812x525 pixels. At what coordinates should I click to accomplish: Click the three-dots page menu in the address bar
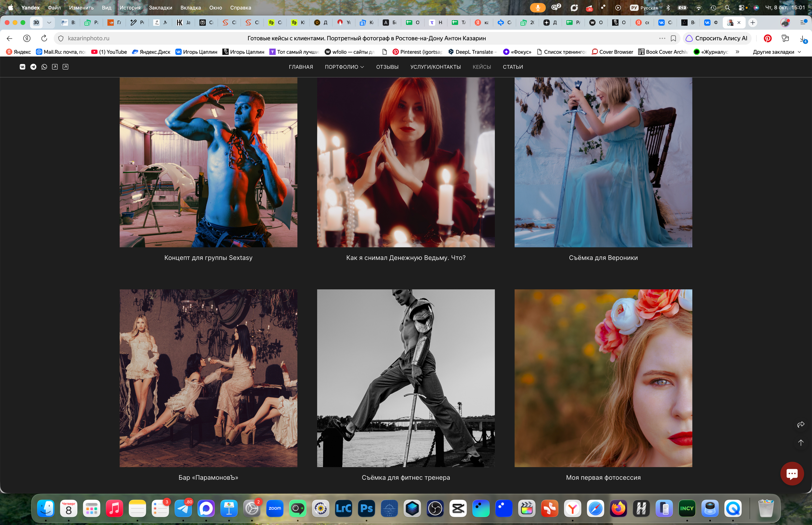662,38
